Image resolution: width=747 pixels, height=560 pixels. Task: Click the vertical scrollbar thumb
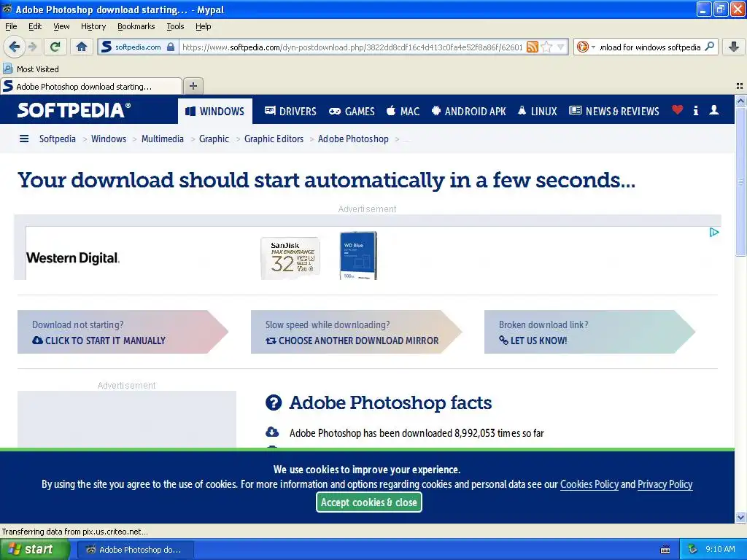pyautogui.click(x=740, y=182)
